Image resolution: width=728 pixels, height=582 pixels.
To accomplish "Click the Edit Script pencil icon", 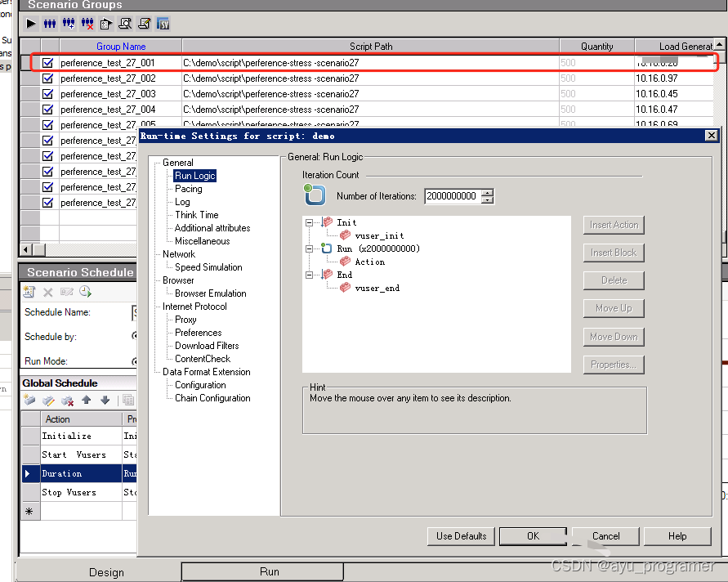I will pyautogui.click(x=145, y=23).
